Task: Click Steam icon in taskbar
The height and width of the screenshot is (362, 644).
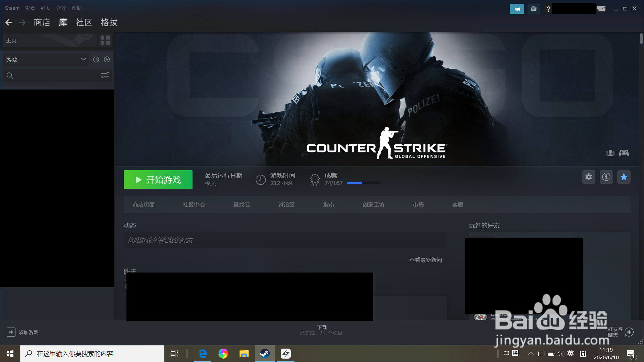Action: 265,354
